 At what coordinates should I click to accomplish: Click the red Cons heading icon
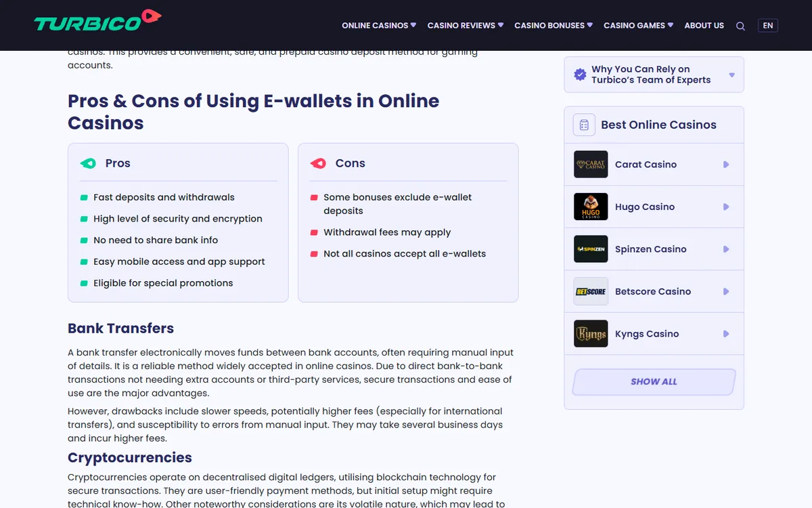(318, 163)
